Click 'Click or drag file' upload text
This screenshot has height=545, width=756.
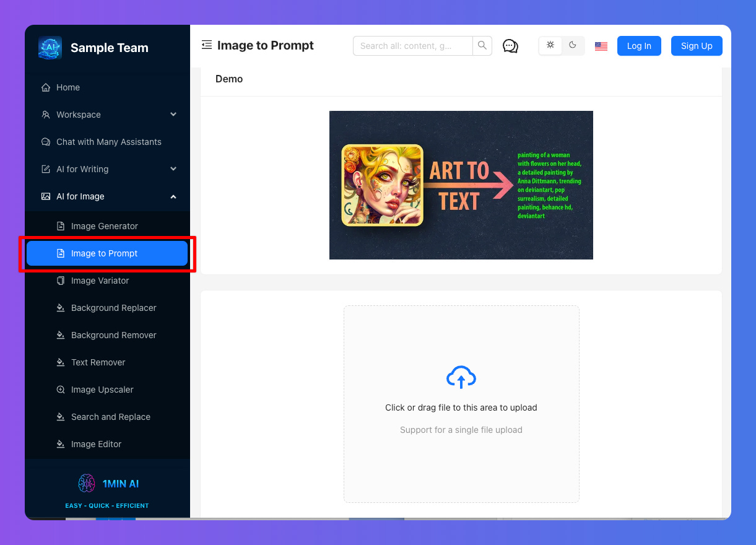pyautogui.click(x=461, y=408)
